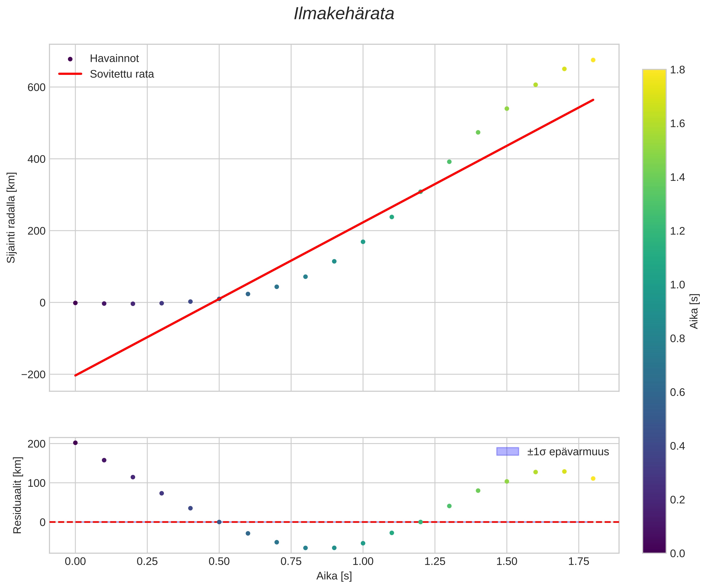Click the Havainnot legend text

(x=114, y=59)
